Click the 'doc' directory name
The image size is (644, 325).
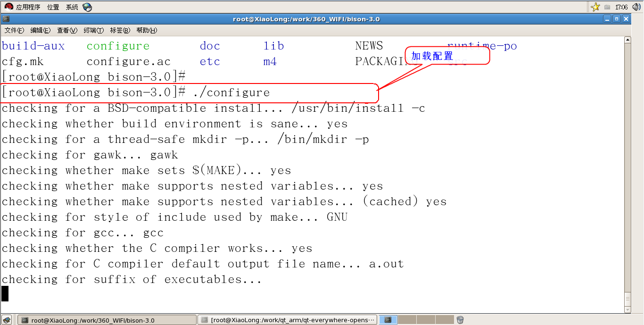210,46
